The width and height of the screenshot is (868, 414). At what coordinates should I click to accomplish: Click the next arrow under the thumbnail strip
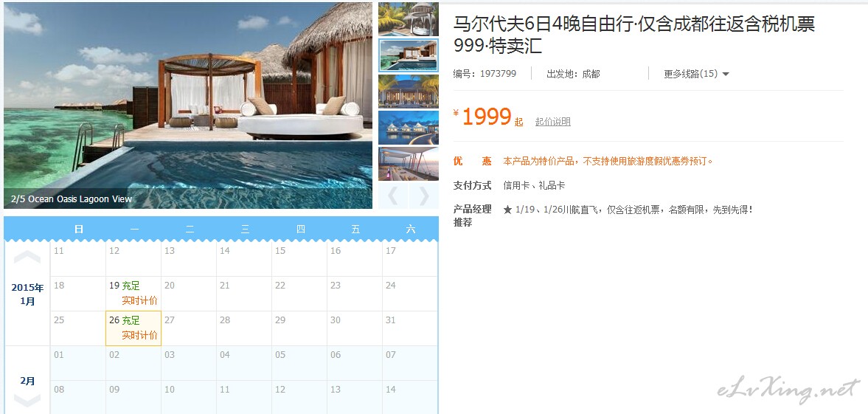(423, 196)
